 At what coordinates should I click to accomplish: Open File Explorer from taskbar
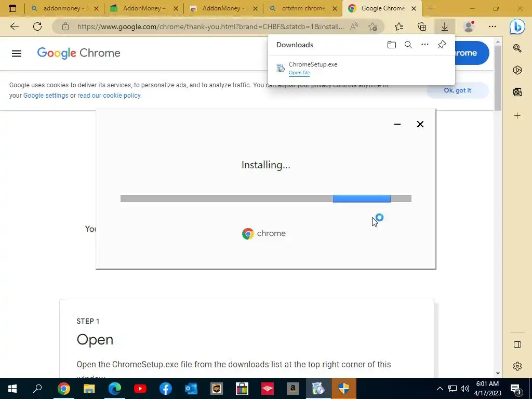click(x=89, y=389)
